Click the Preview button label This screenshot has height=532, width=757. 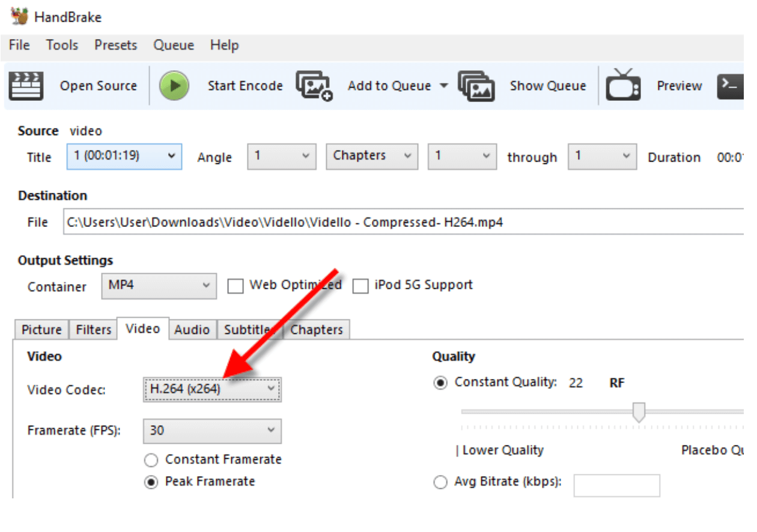[x=679, y=86]
